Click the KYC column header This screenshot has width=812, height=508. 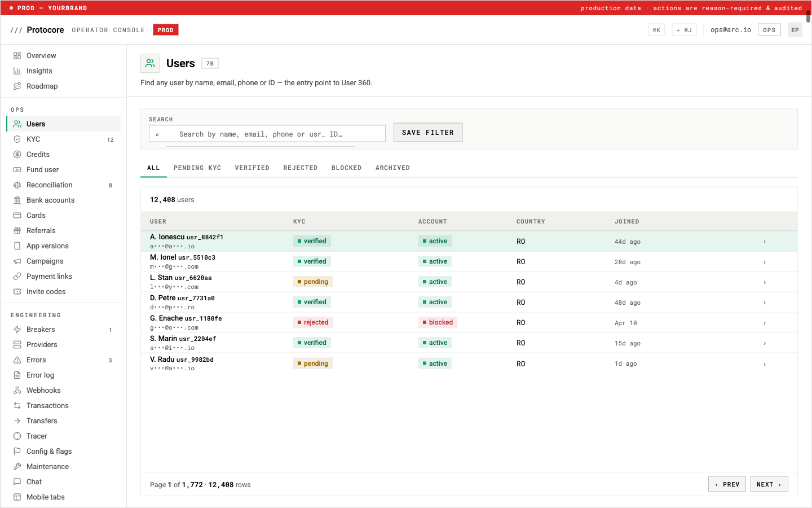tap(299, 222)
